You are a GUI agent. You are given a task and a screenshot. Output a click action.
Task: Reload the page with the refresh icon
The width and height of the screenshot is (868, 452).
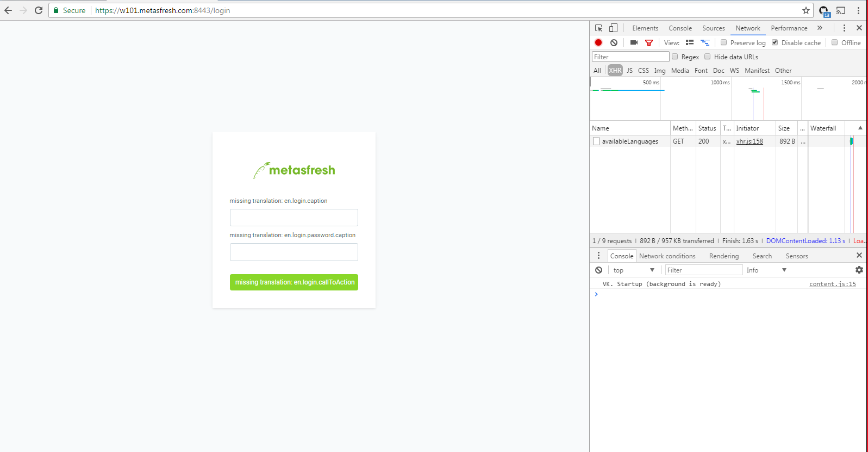[39, 10]
